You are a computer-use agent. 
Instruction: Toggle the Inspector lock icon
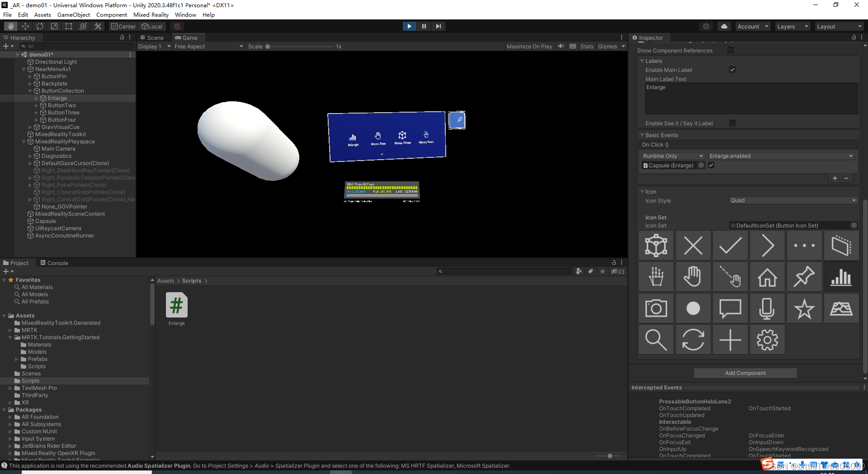[x=854, y=38]
